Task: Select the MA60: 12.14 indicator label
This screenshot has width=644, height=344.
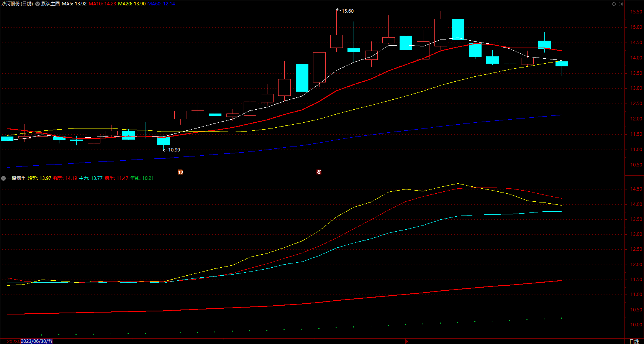Action: point(161,4)
